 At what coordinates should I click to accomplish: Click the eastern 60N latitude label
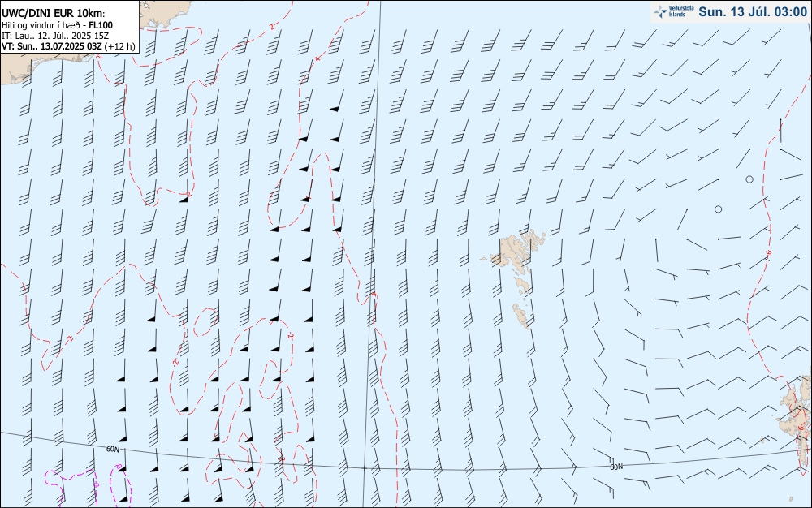pyautogui.click(x=616, y=467)
